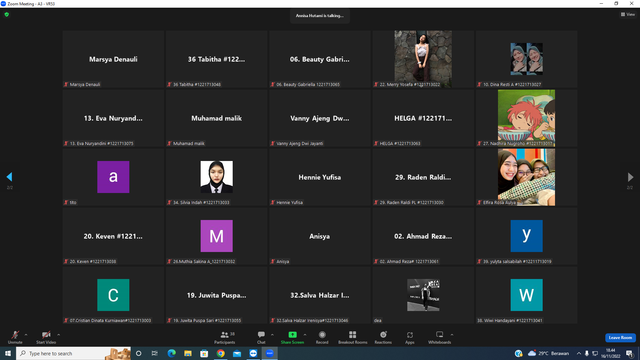Select the 19. Juwita Puspa Sari tile
The image size is (640, 360).
point(217,295)
